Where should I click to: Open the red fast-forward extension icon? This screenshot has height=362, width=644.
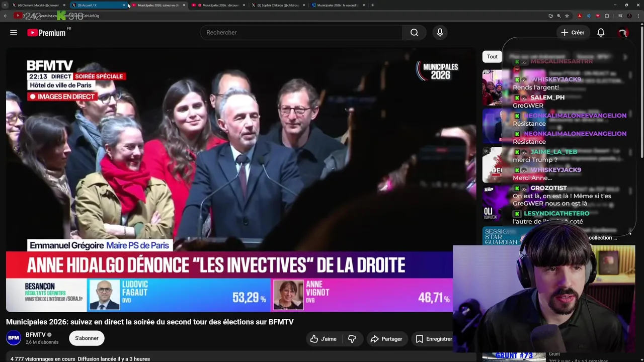(x=598, y=16)
